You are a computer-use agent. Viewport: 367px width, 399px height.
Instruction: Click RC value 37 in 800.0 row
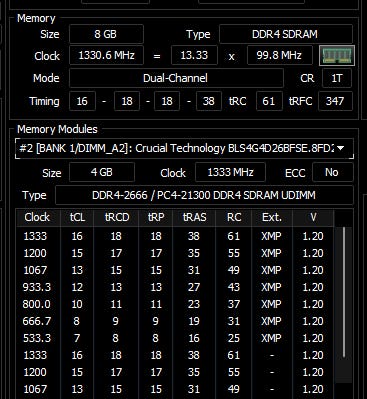234,304
